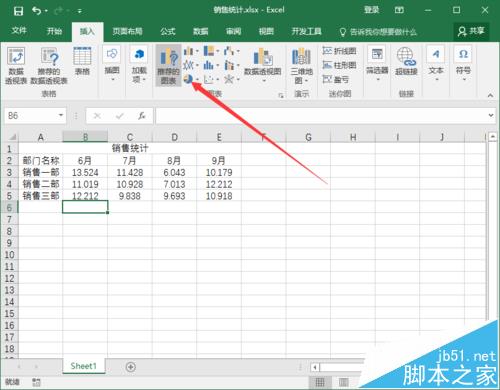
Task: Insert a PivotTable (数据透视表)
Action: pos(16,66)
